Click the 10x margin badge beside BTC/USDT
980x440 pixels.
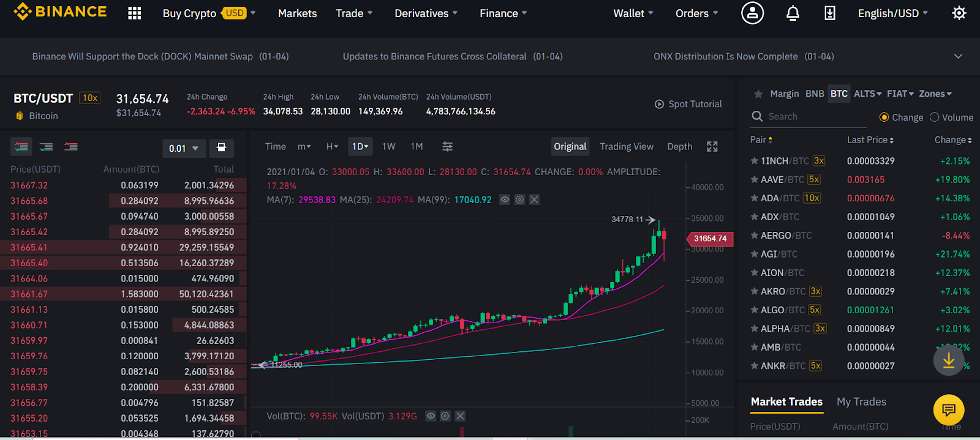(90, 98)
